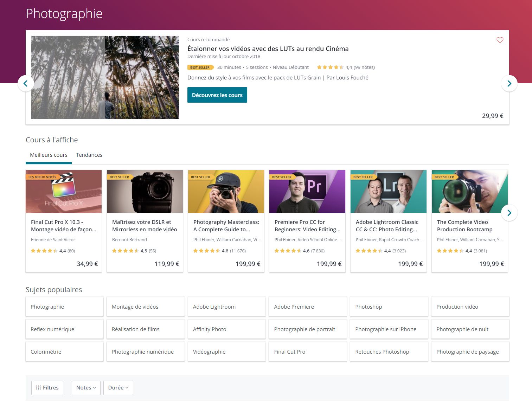
Task: Click the 4,4 (99 notes) rating of recommended course
Action: 346,67
